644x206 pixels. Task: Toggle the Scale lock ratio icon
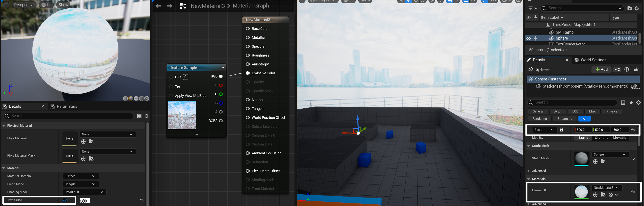tap(562, 130)
